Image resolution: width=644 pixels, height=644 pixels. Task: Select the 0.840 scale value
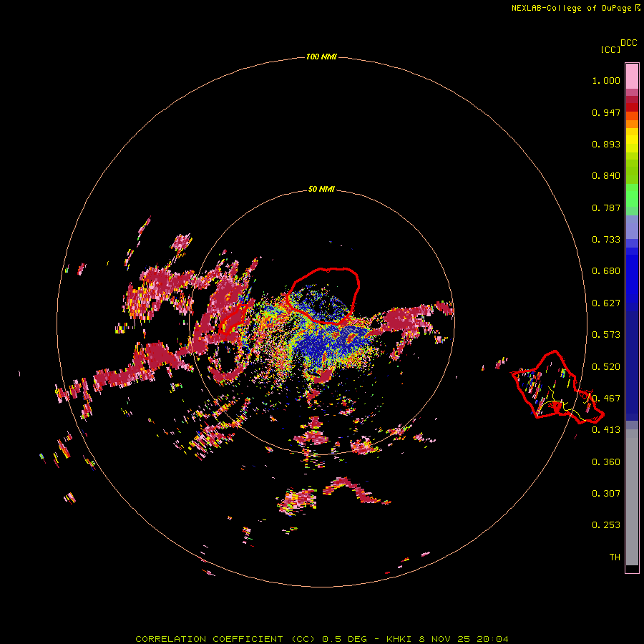606,176
